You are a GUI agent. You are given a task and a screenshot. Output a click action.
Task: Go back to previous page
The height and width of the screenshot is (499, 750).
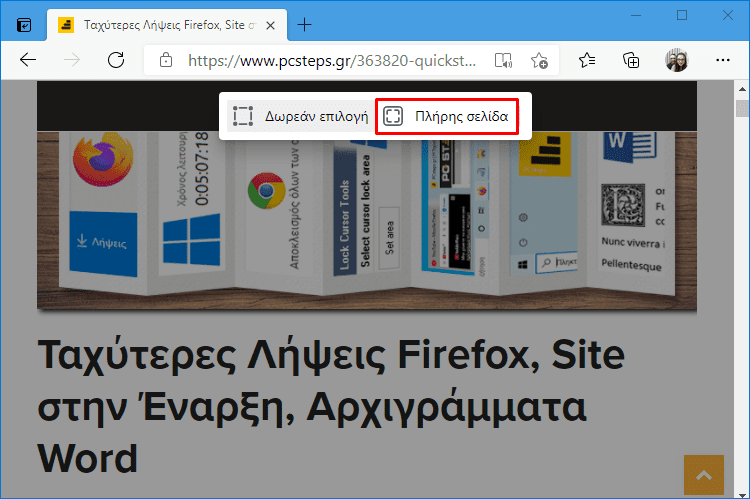(x=28, y=60)
